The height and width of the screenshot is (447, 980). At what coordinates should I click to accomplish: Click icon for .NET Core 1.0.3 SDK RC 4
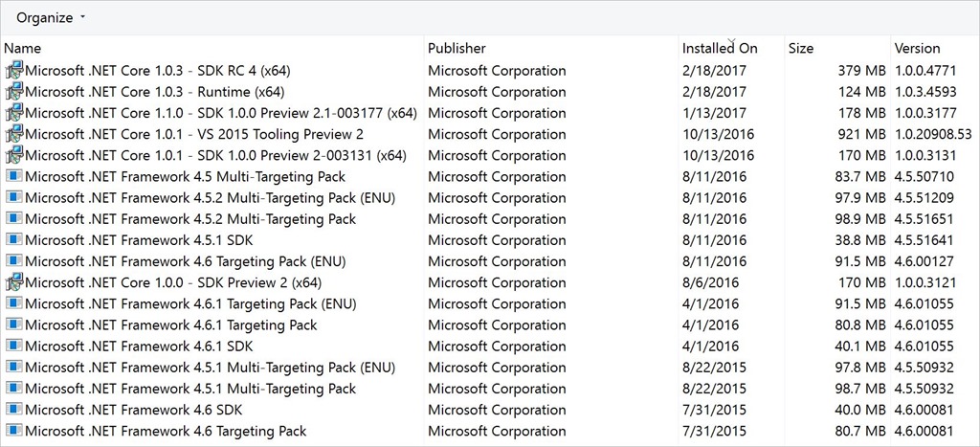pyautogui.click(x=14, y=70)
